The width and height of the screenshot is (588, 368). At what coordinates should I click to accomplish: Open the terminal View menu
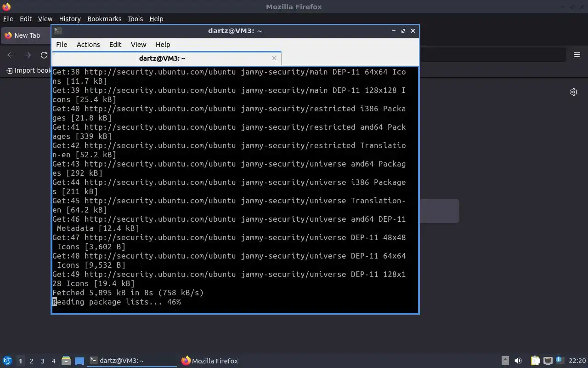click(x=138, y=45)
